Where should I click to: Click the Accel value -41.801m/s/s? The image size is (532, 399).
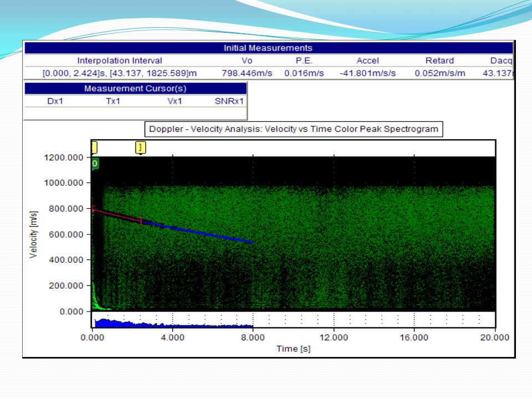(367, 73)
